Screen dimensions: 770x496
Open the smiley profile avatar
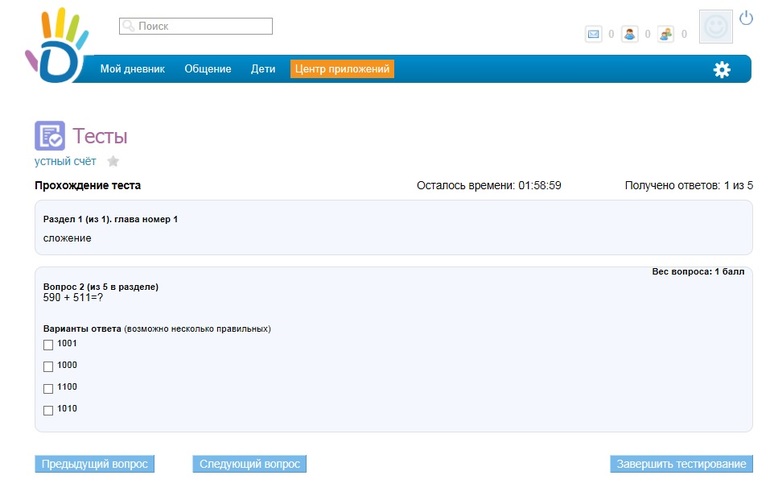pos(715,28)
